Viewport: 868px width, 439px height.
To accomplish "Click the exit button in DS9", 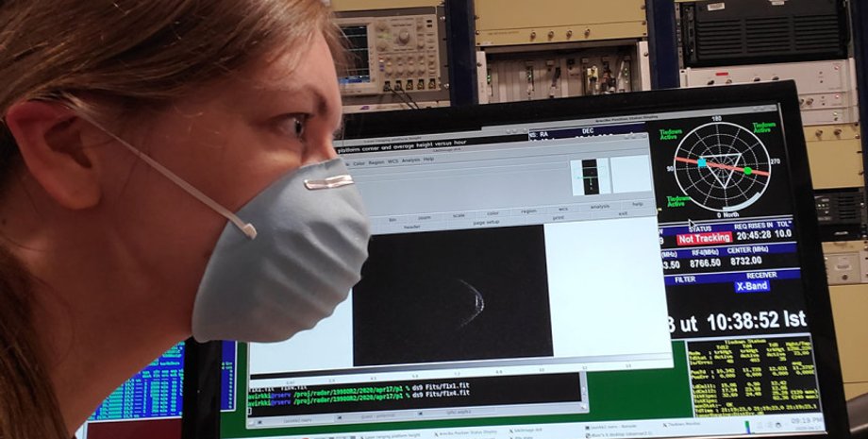I will (623, 213).
